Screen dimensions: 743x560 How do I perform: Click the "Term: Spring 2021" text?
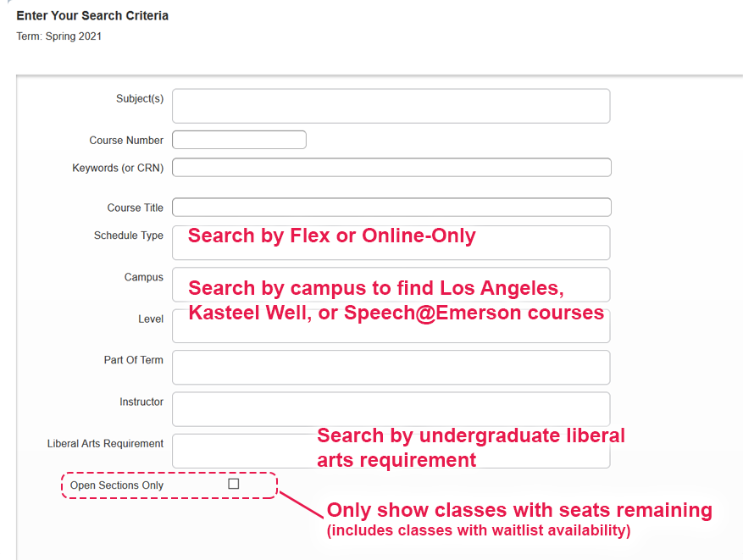(x=59, y=36)
